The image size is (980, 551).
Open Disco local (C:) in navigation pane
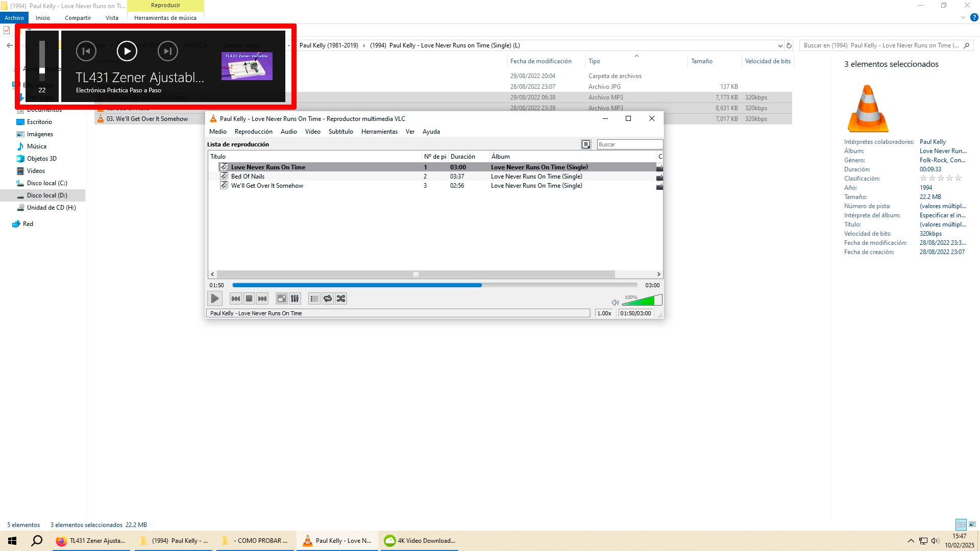(x=46, y=183)
